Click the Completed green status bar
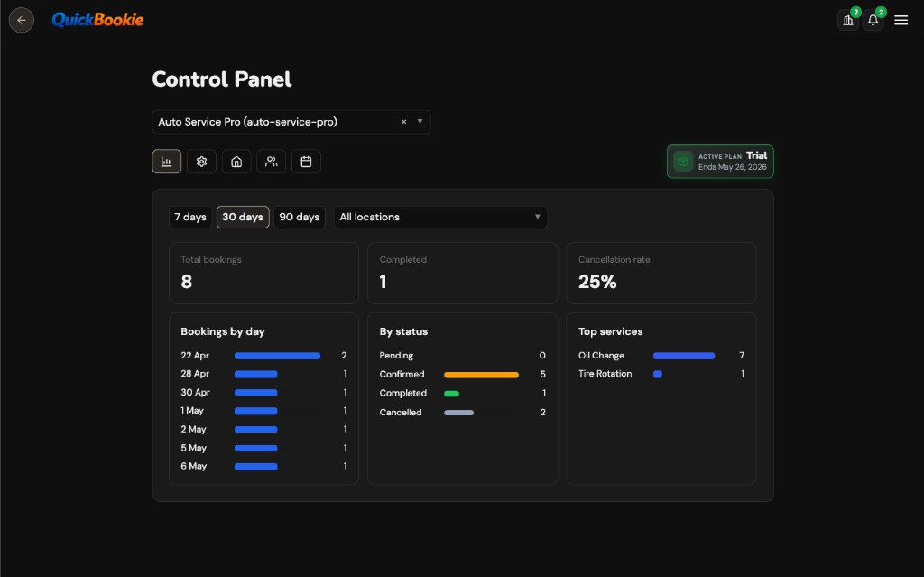Screen dimensions: 924x577 click(451, 394)
